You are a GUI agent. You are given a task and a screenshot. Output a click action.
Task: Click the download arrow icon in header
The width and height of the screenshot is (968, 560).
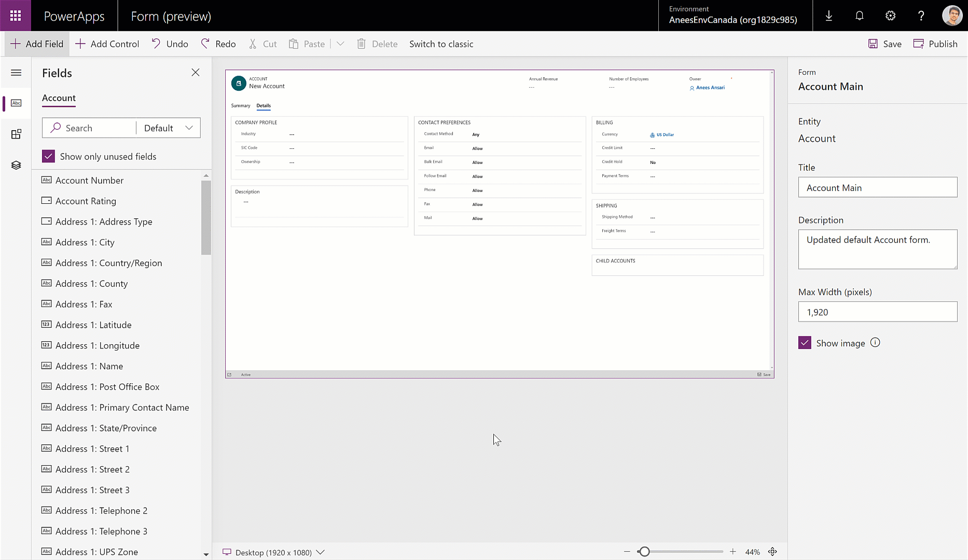[x=829, y=16]
